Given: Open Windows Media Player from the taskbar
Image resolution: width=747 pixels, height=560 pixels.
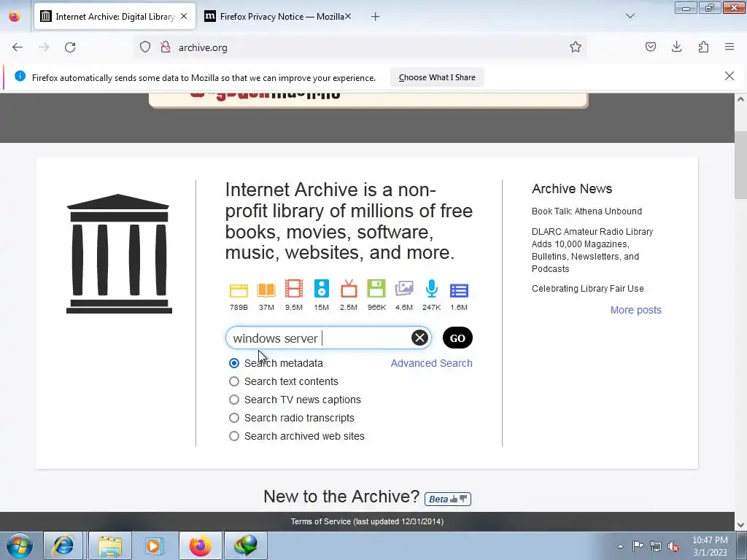Looking at the screenshot, I should [x=154, y=545].
